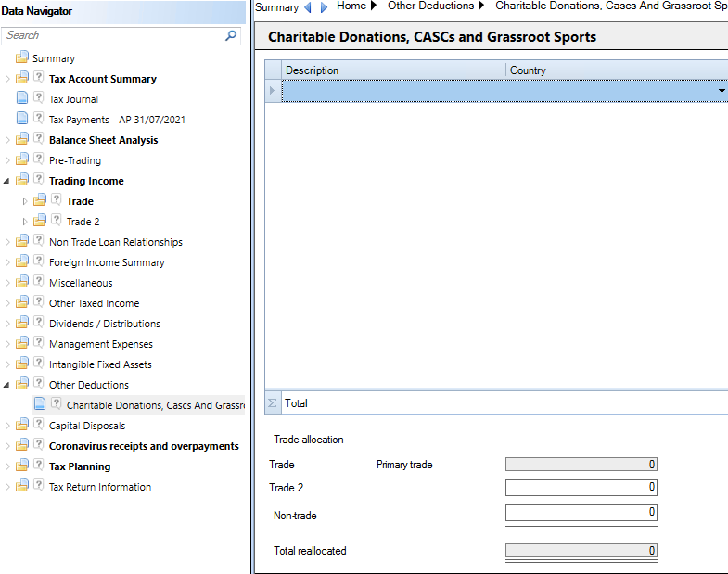Click Charitable Donations page icon in tree
Viewport: 728px width, 574px height.
(x=40, y=404)
